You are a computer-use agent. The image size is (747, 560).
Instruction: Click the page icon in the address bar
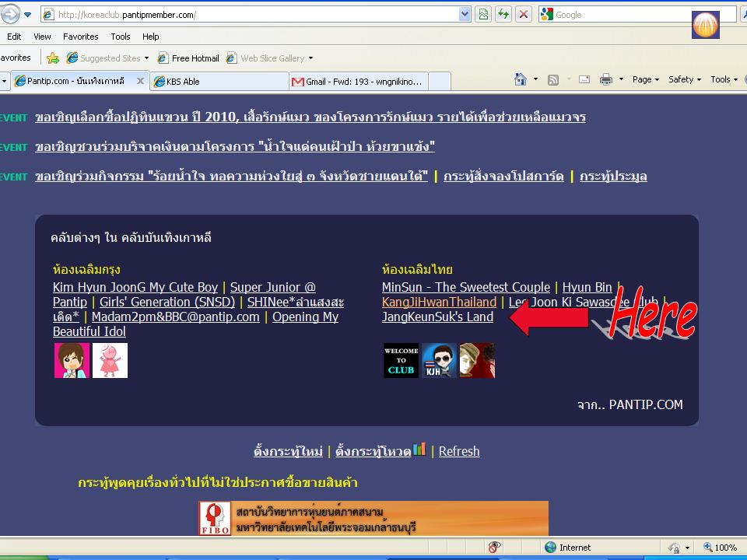48,15
